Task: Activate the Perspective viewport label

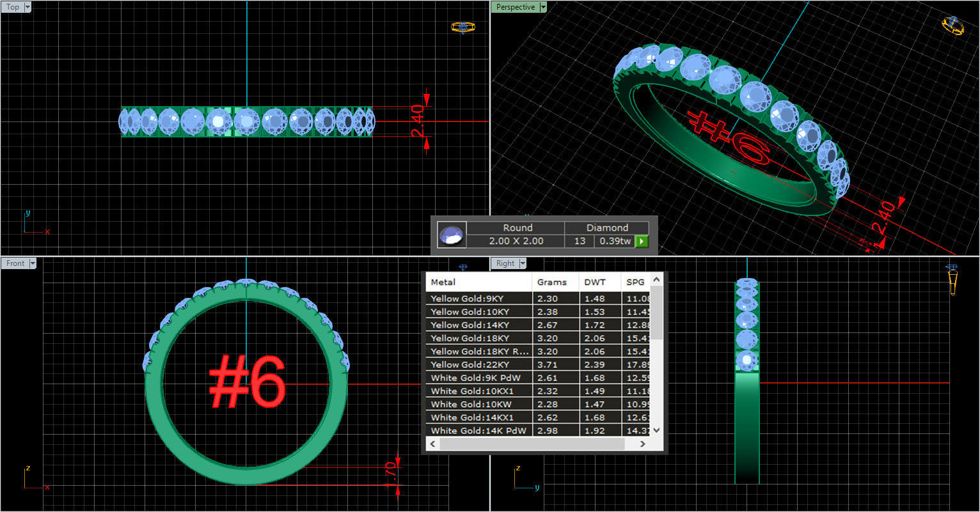Action: (516, 7)
